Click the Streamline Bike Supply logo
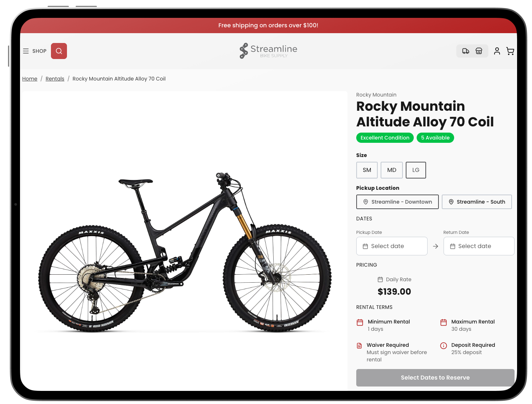 click(x=269, y=51)
